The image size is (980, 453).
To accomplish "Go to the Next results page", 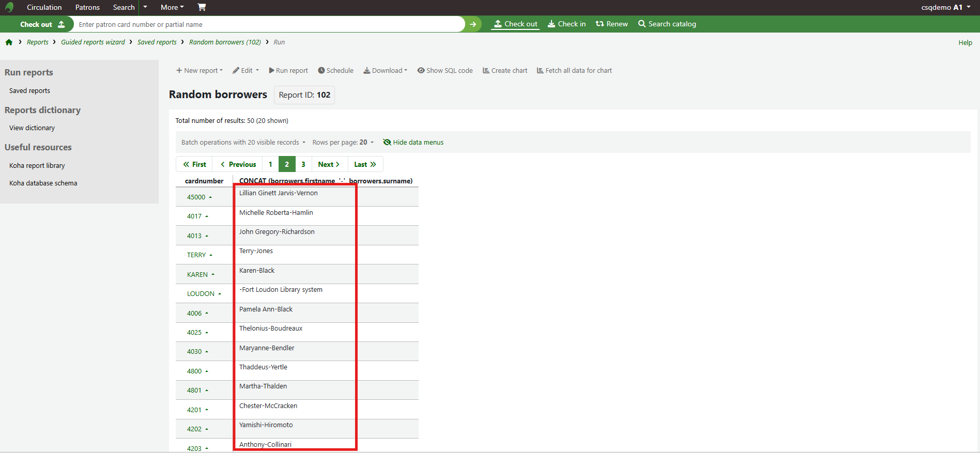I will point(329,164).
